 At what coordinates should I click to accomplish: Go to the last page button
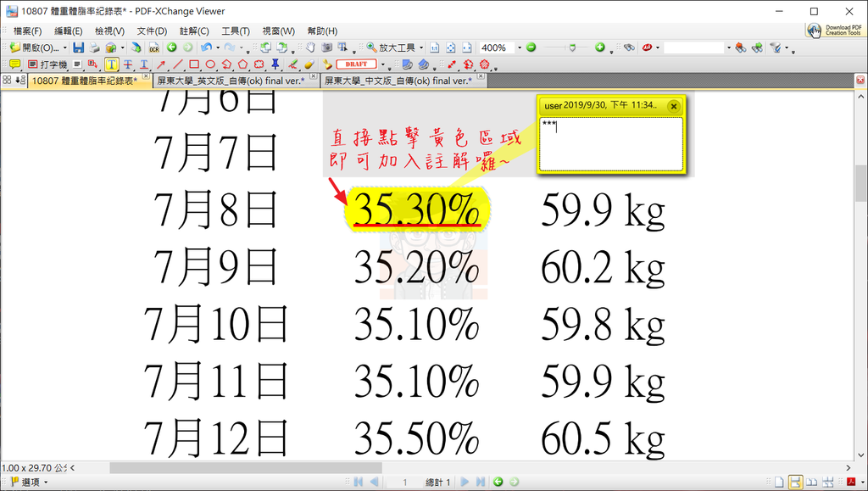481,483
